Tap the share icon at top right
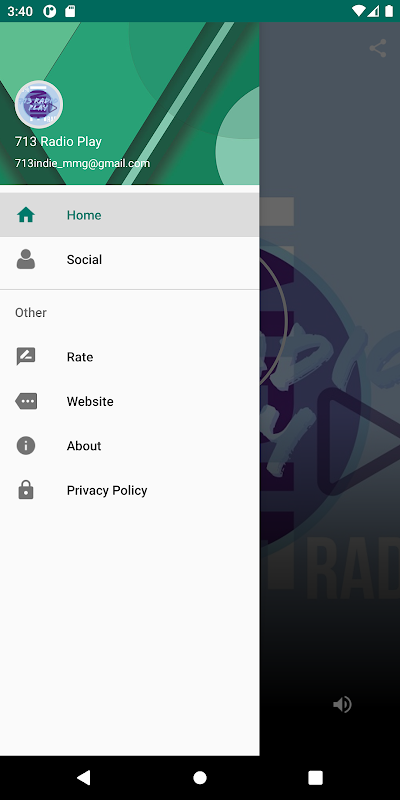Viewport: 400px width, 800px height. pyautogui.click(x=378, y=48)
